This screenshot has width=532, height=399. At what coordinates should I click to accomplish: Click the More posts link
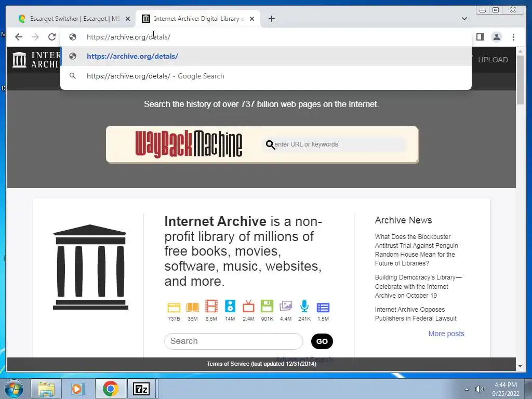coord(446,334)
